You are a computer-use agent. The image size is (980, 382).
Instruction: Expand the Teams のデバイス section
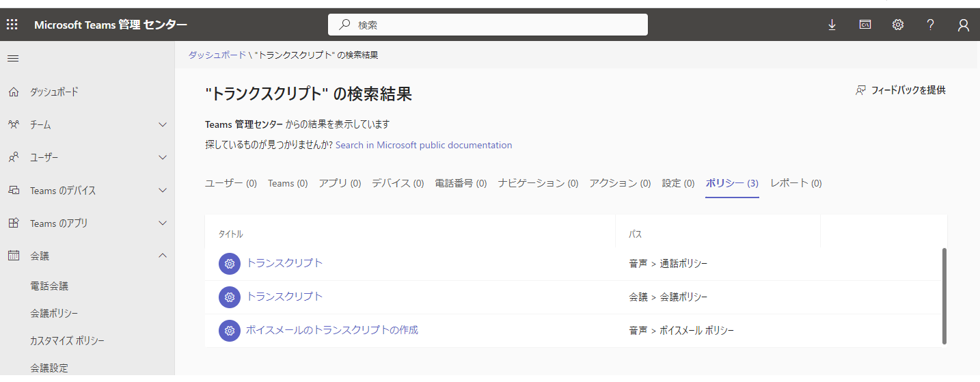(x=162, y=191)
